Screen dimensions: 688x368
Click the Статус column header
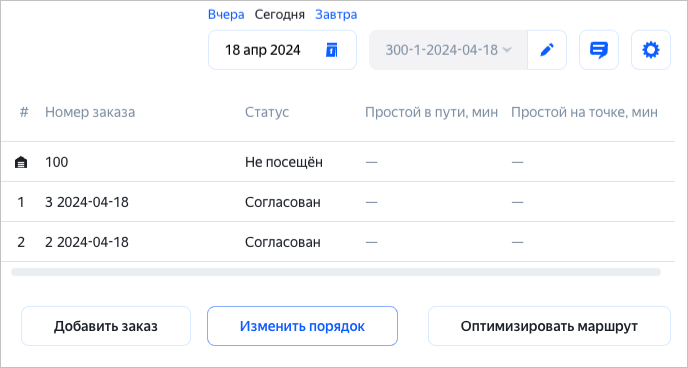pyautogui.click(x=267, y=112)
